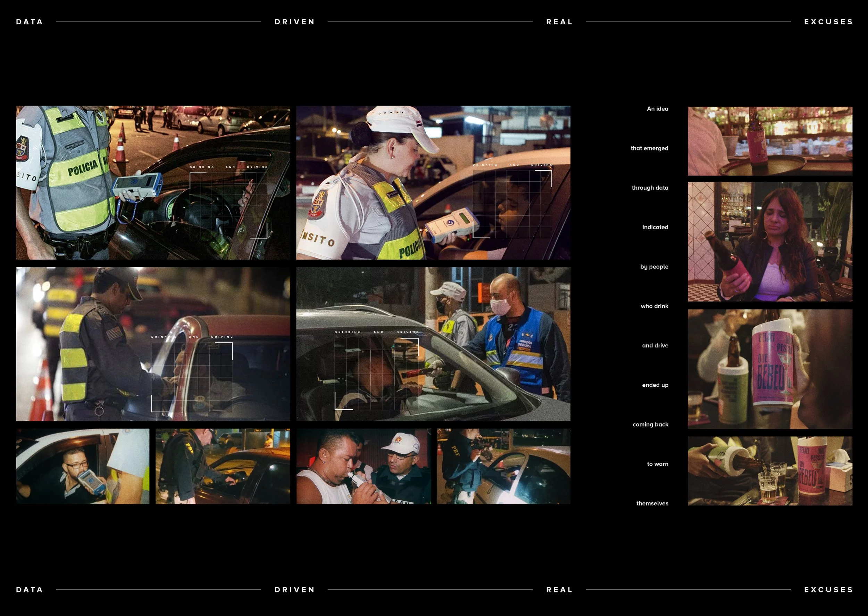Click 'DRINKING AND DRIVING' label in red car photo
The image size is (868, 616).
tap(192, 337)
